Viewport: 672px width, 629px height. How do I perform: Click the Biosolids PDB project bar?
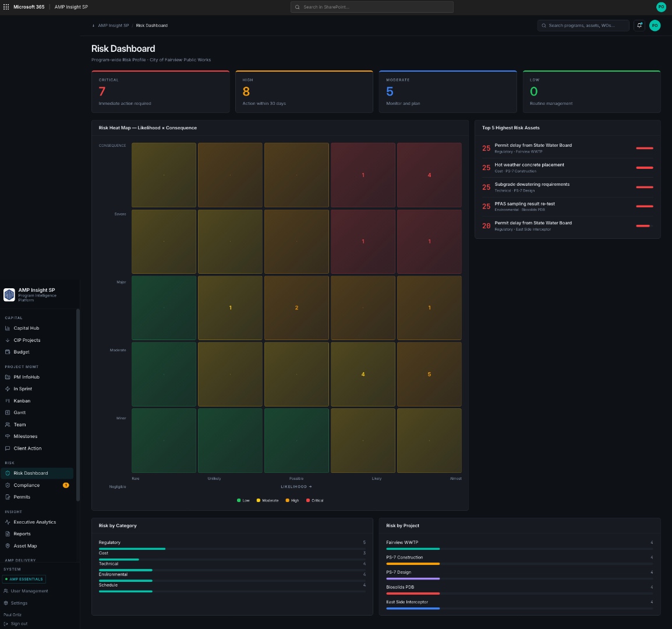click(x=519, y=593)
